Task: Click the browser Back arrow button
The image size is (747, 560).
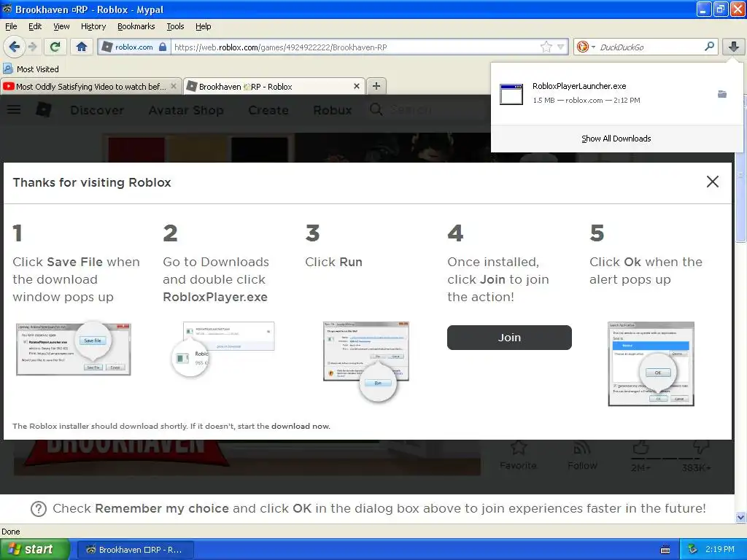Action: coord(14,47)
